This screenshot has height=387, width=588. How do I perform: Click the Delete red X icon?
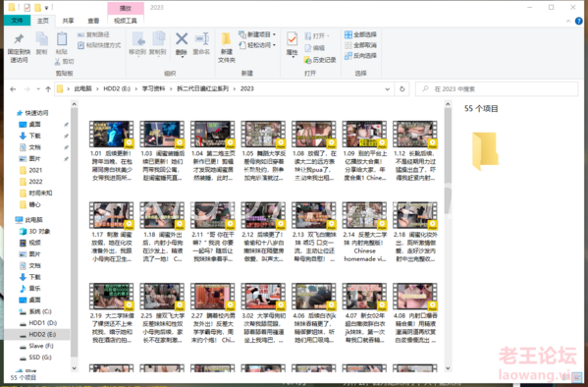(x=182, y=39)
